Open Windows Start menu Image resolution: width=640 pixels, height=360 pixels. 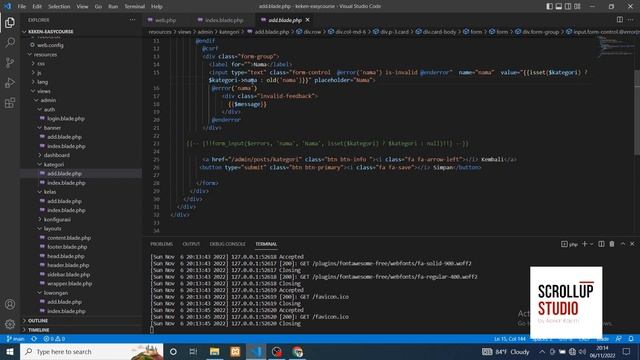coord(10,351)
